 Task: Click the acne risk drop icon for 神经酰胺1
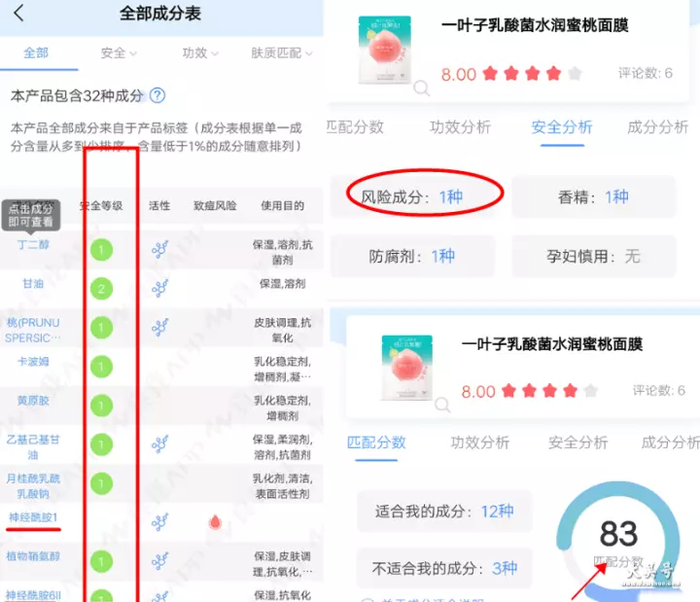click(215, 522)
